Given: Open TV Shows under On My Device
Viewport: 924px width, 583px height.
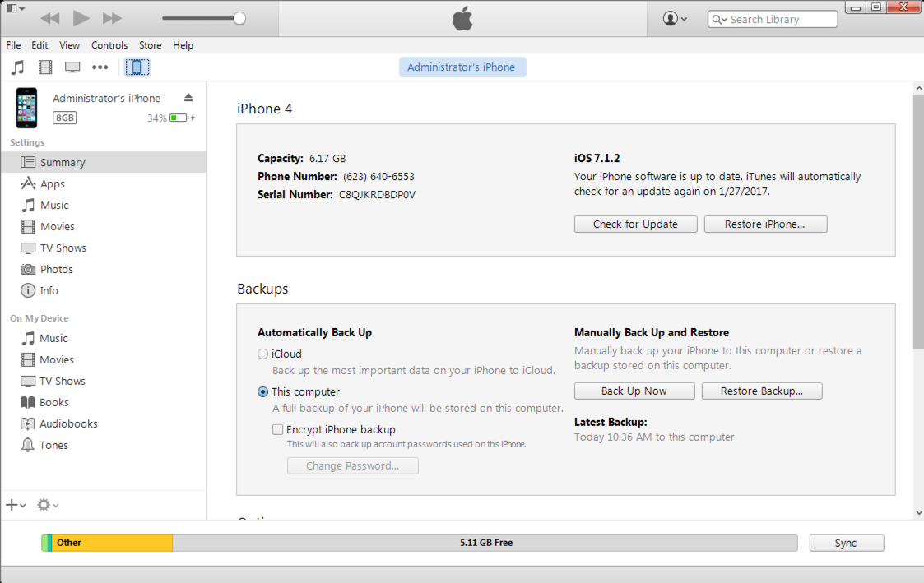Looking at the screenshot, I should [x=104, y=381].
